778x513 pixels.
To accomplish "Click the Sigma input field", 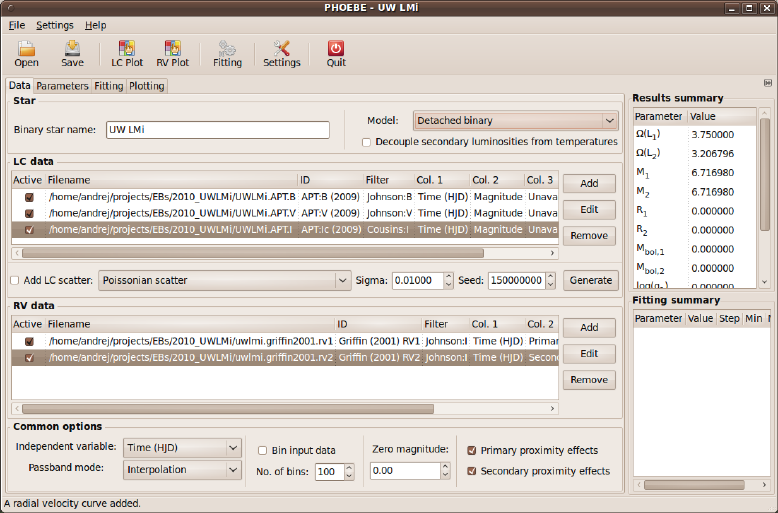I will coord(418,280).
